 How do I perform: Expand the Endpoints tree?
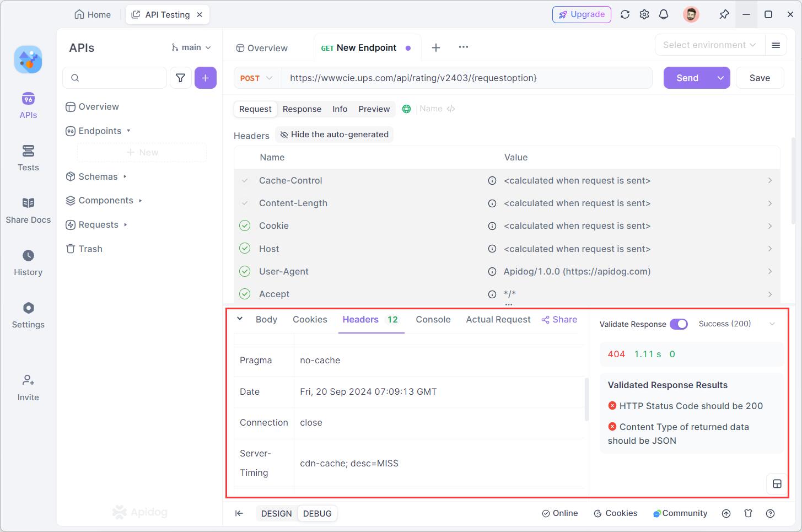tap(128, 131)
